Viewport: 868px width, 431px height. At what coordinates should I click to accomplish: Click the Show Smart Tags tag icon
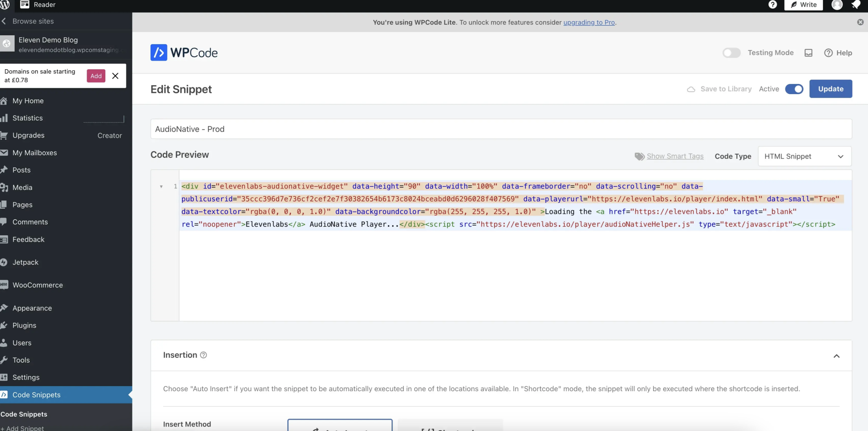click(639, 156)
